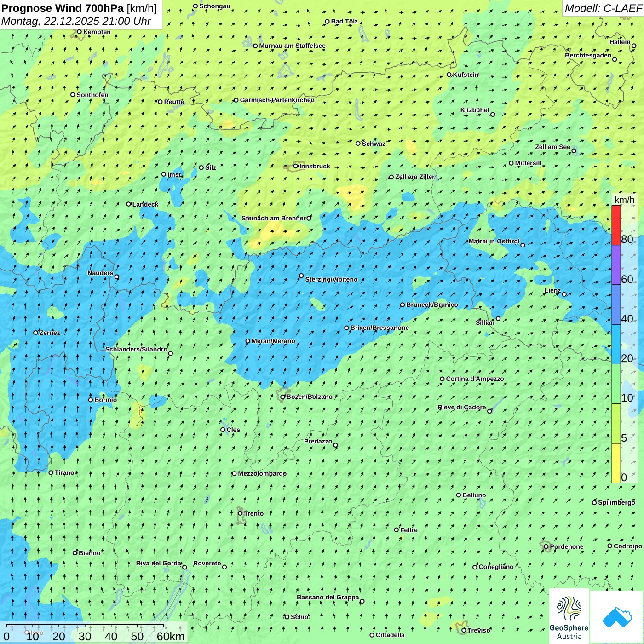
Task: Click the Schio town label
Action: pos(299,617)
